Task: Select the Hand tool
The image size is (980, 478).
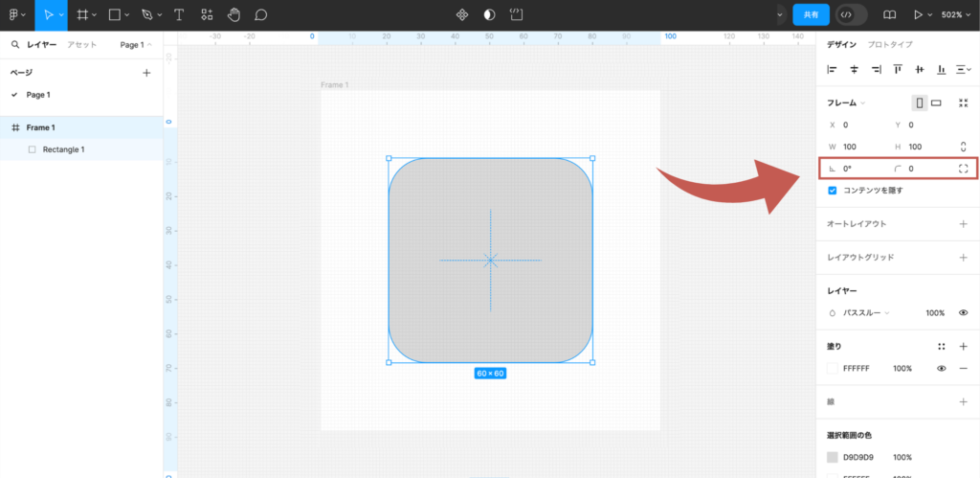Action: click(x=234, y=15)
